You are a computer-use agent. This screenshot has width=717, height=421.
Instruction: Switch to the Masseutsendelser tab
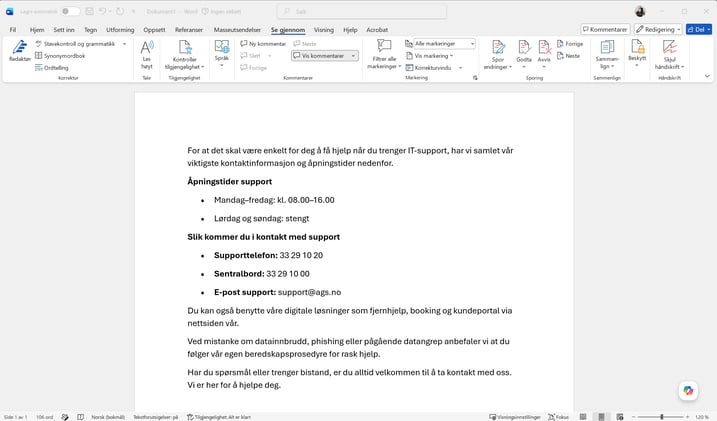237,30
